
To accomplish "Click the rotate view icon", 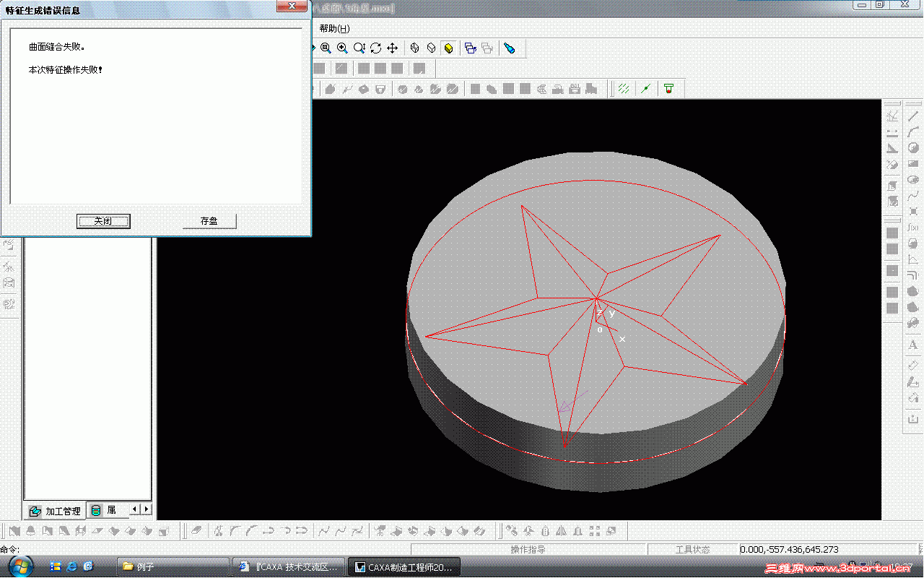I will point(375,48).
